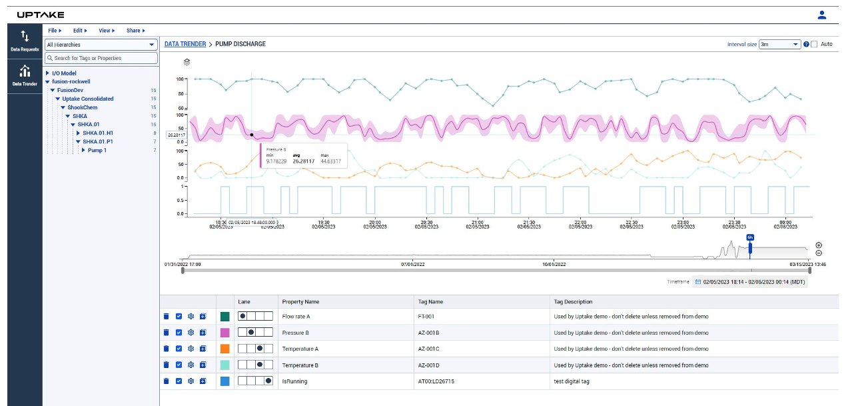Delete the IsRunning row
Viewport: 868px width, 406px height.
[x=167, y=381]
